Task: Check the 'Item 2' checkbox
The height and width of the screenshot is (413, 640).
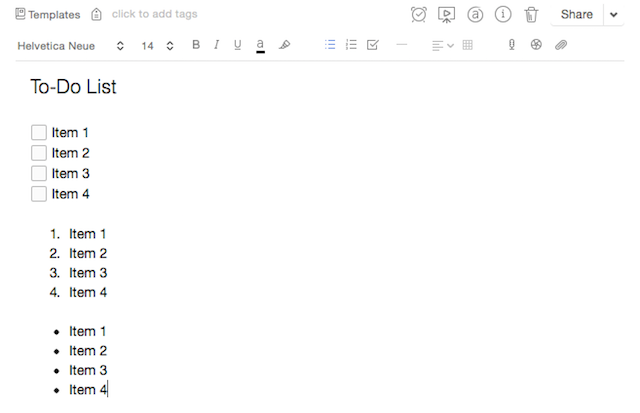Action: [39, 153]
